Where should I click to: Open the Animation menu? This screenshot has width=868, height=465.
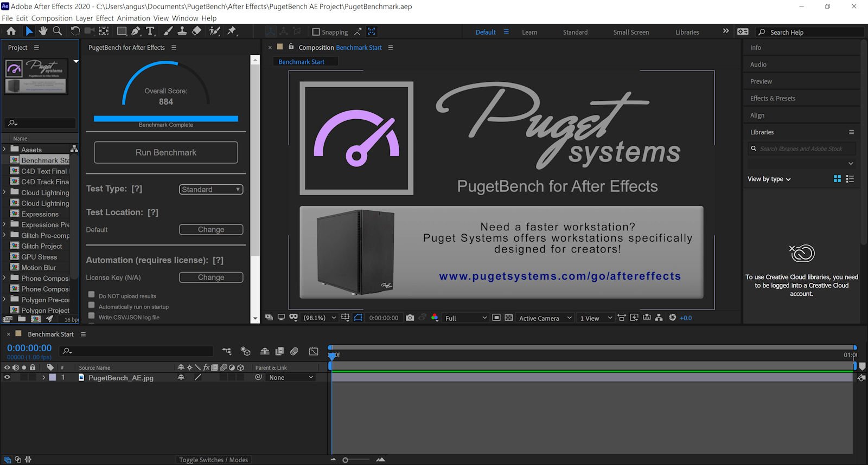click(133, 18)
